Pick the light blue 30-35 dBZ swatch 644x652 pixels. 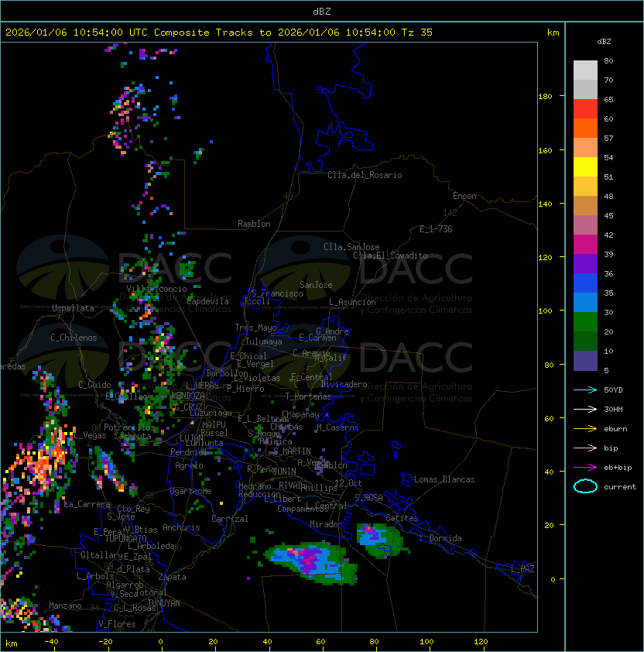(x=585, y=303)
